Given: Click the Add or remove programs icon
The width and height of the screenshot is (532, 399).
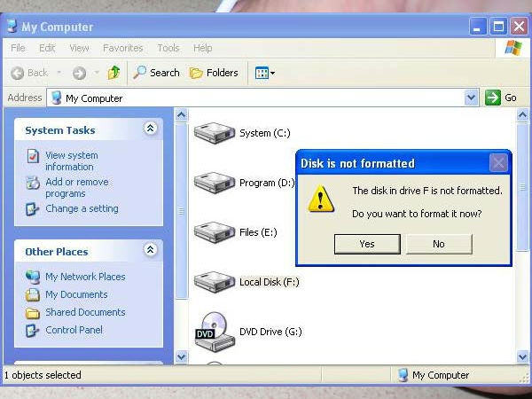Looking at the screenshot, I should tap(33, 183).
